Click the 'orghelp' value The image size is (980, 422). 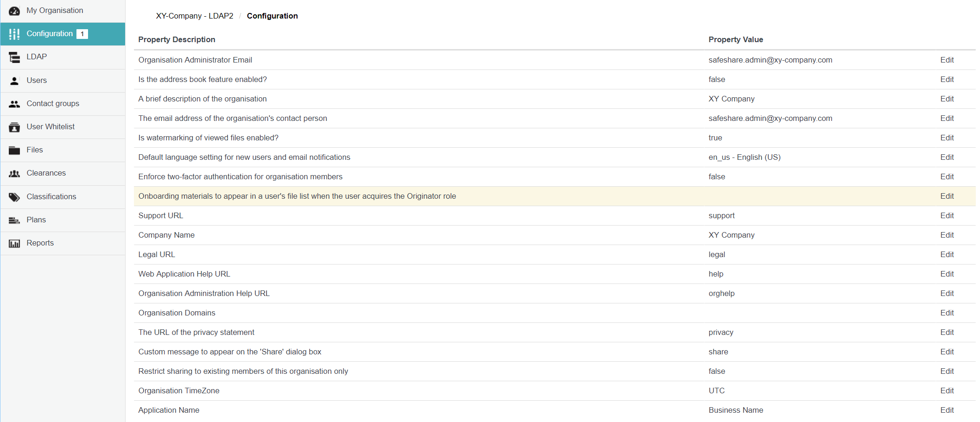pos(721,293)
